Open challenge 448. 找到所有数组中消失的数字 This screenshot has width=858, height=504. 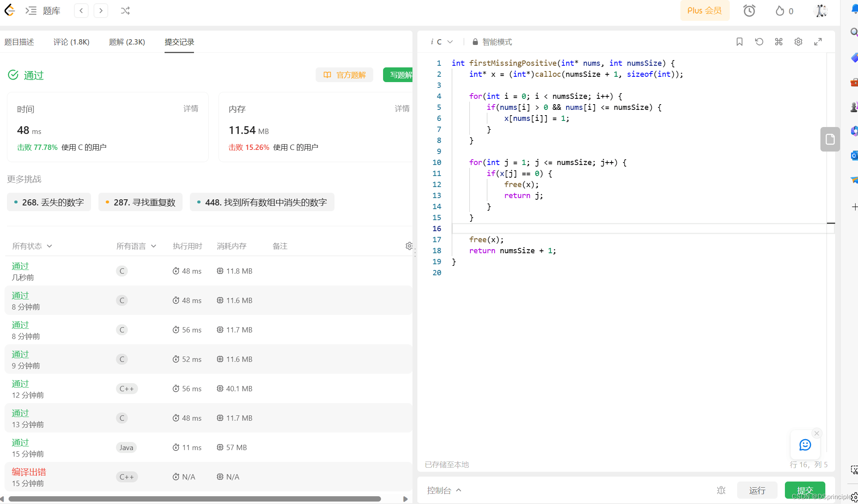(262, 202)
